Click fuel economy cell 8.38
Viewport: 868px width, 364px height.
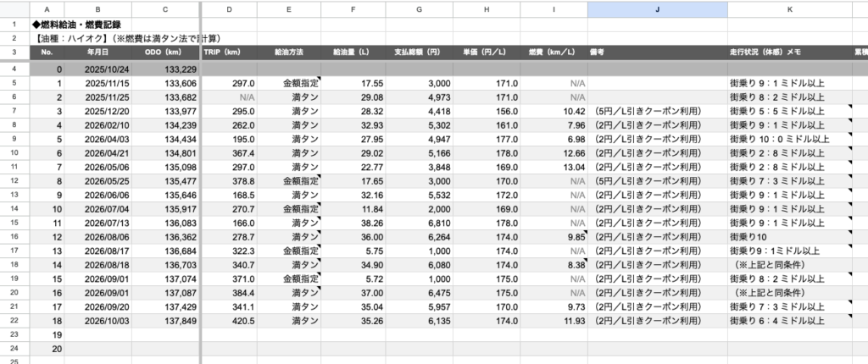click(x=554, y=265)
